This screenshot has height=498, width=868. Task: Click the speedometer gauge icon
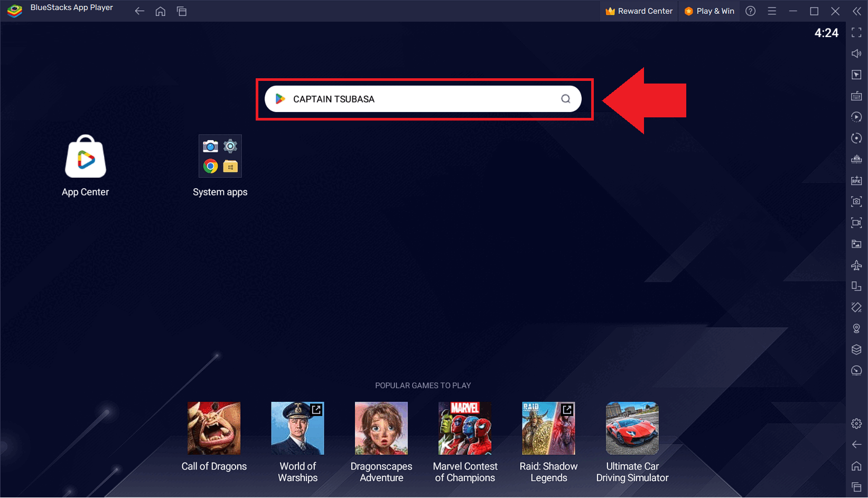pyautogui.click(x=856, y=371)
